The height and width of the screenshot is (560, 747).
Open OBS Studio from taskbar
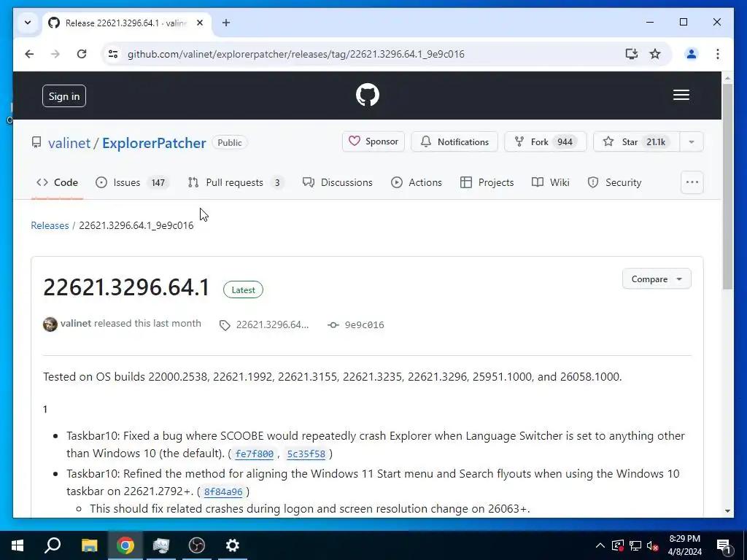pos(196,545)
